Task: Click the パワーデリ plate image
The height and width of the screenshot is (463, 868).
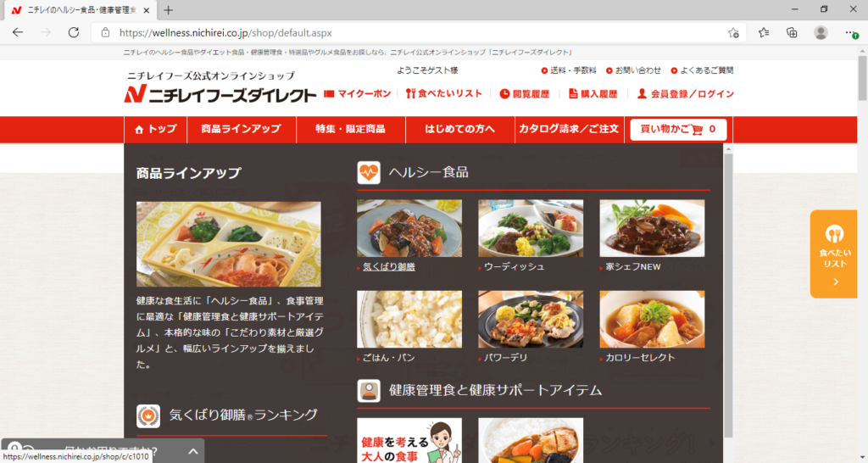Action: [531, 319]
